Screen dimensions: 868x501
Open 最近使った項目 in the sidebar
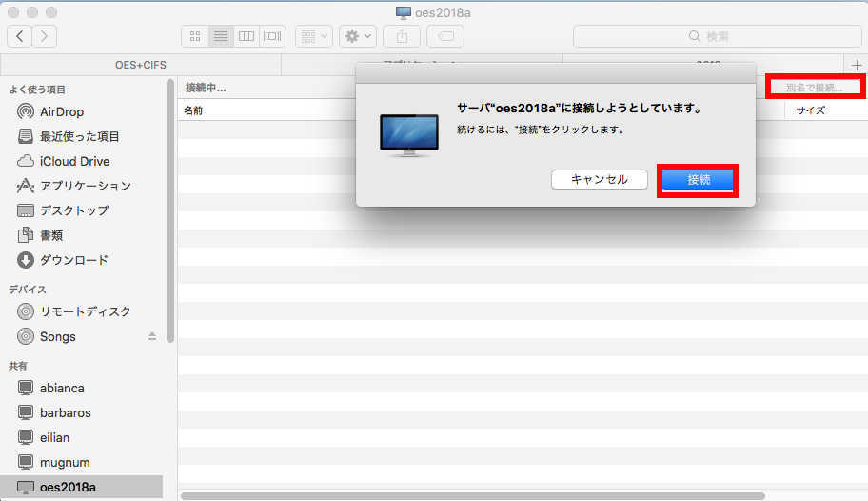(79, 136)
